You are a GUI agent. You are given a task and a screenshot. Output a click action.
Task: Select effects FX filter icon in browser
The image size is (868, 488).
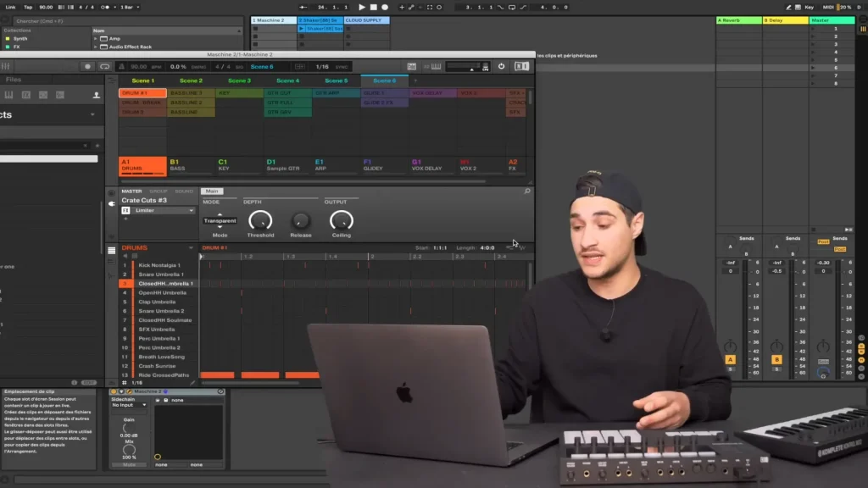[x=26, y=95]
